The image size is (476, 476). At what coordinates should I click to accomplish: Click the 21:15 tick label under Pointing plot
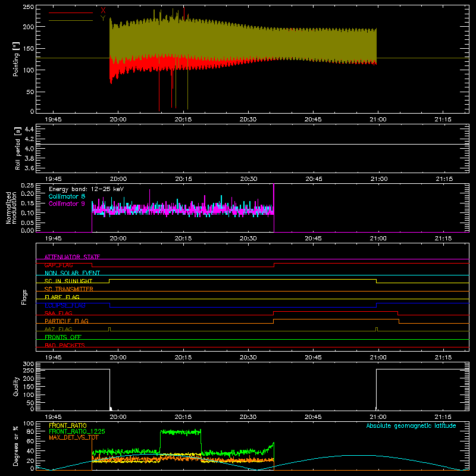point(443,120)
